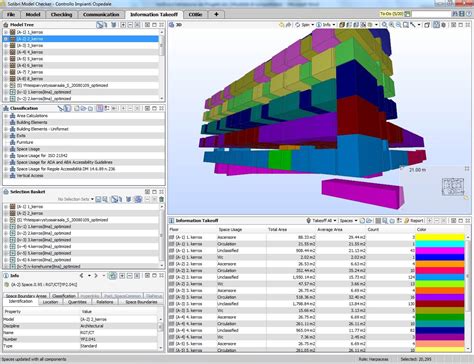Click the help question-mark icon at top right

(469, 14)
